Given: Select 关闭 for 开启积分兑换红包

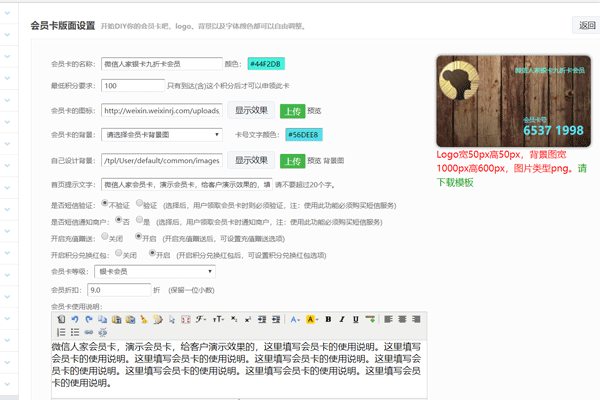Looking at the screenshot, I should pos(118,253).
